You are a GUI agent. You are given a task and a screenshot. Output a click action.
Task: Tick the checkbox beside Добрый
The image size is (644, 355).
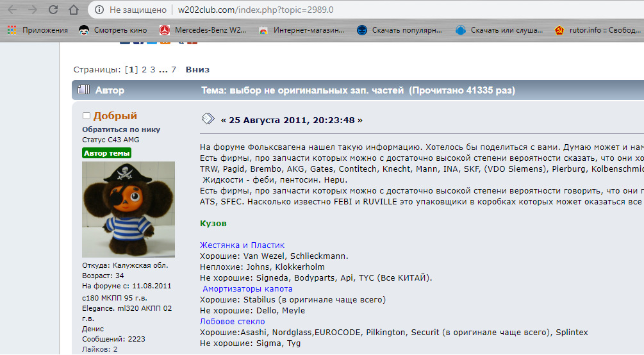pyautogui.click(x=87, y=116)
